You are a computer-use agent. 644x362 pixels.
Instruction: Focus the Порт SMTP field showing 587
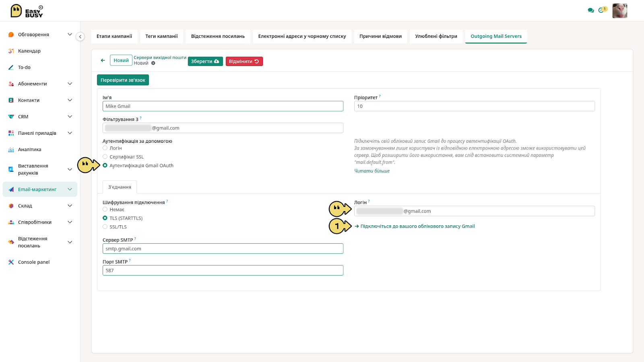pos(223,270)
